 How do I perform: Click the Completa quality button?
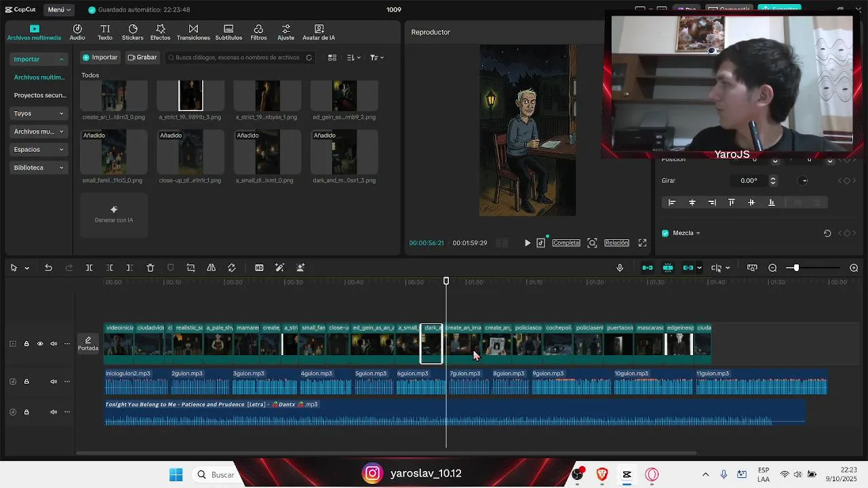tap(566, 243)
